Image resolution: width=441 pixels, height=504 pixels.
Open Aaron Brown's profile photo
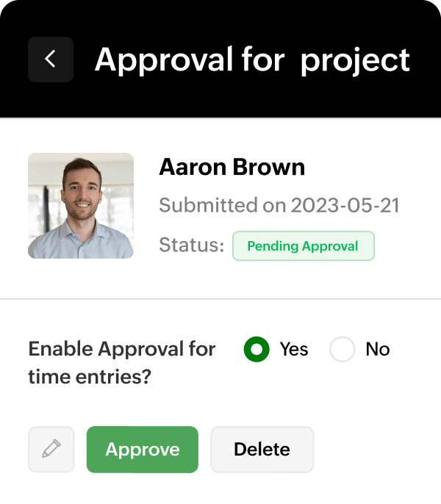pos(81,206)
